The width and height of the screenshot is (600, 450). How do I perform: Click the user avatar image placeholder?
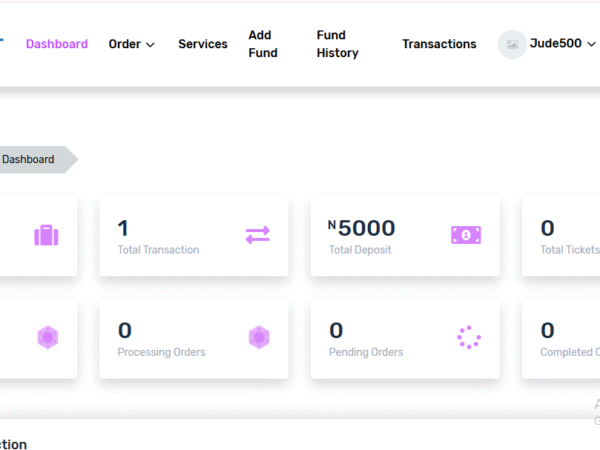[x=512, y=44]
